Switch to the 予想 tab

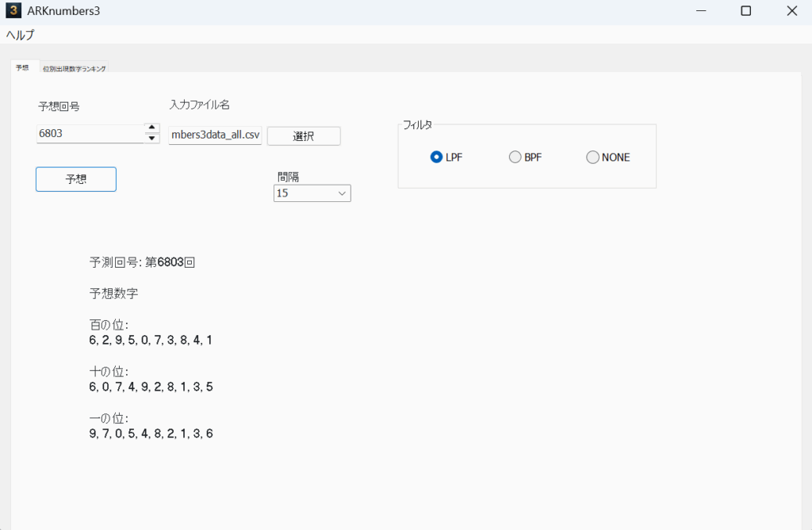pos(22,68)
